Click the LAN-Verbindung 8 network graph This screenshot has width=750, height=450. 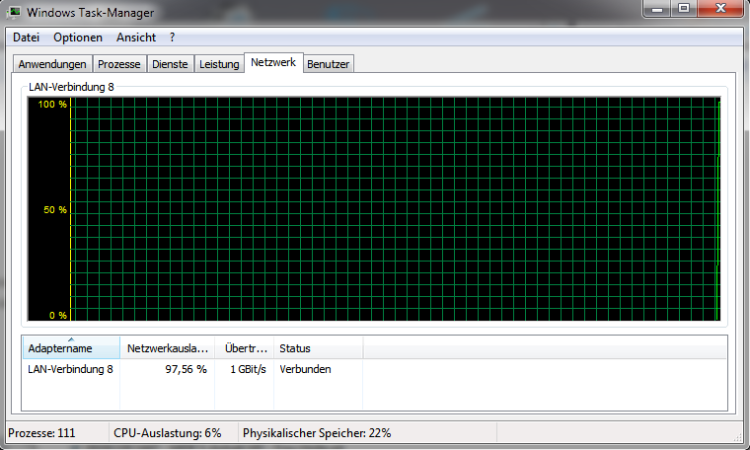394,208
